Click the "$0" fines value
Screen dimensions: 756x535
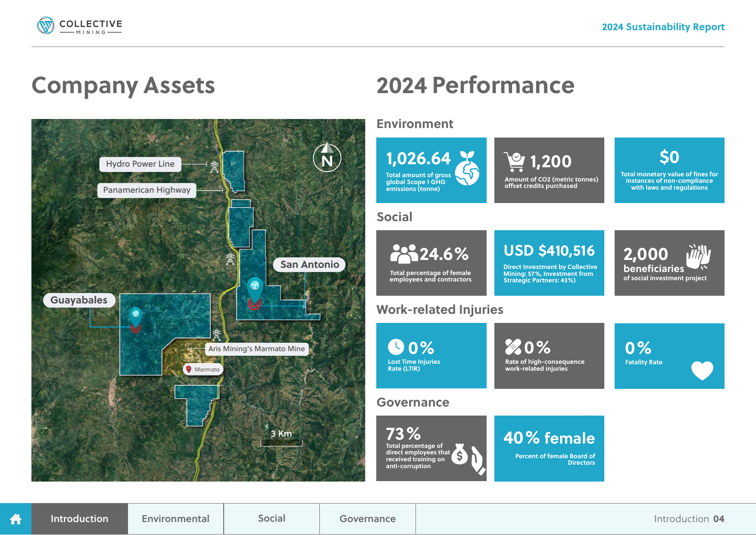[669, 157]
